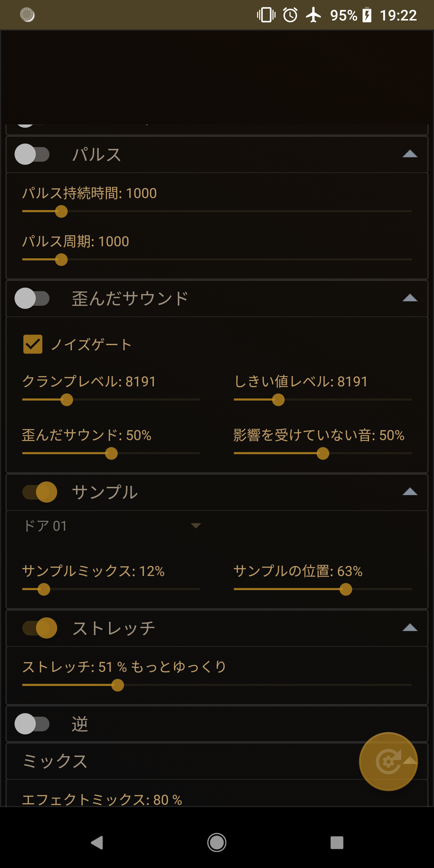Enable the 歪んだサウンド effect switch
Image resolution: width=434 pixels, height=868 pixels.
(x=32, y=298)
